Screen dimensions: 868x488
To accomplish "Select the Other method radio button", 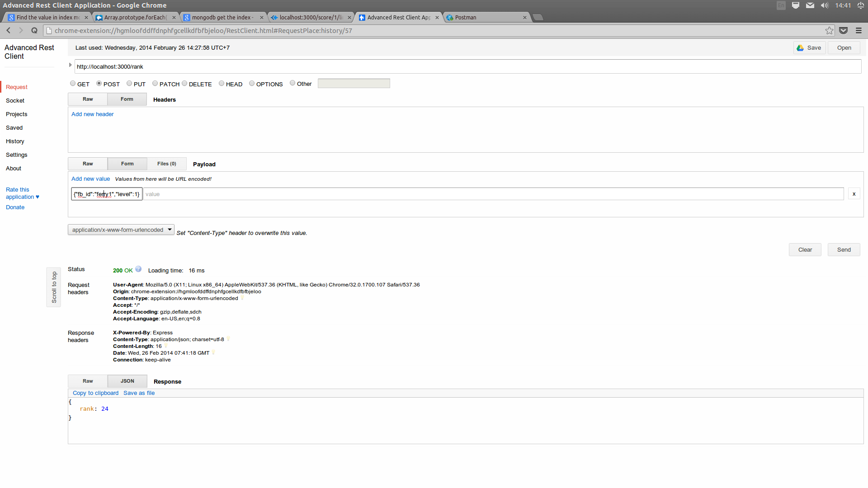I will tap(292, 83).
